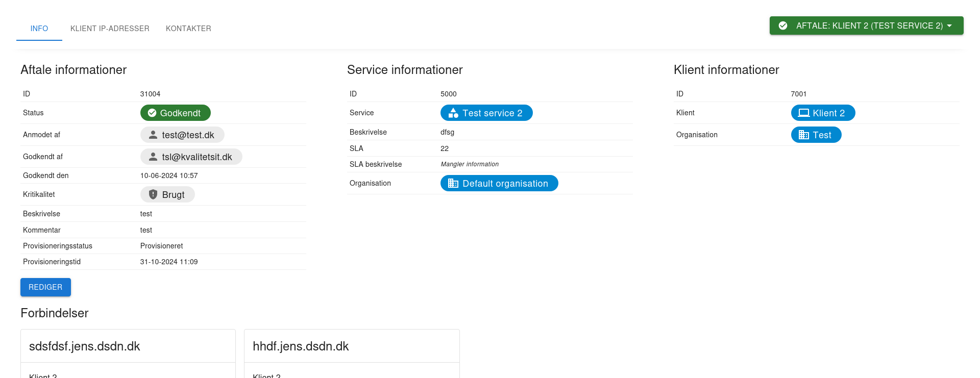Open the Default organisation chip link
The width and height of the screenshot is (980, 378).
point(505,184)
